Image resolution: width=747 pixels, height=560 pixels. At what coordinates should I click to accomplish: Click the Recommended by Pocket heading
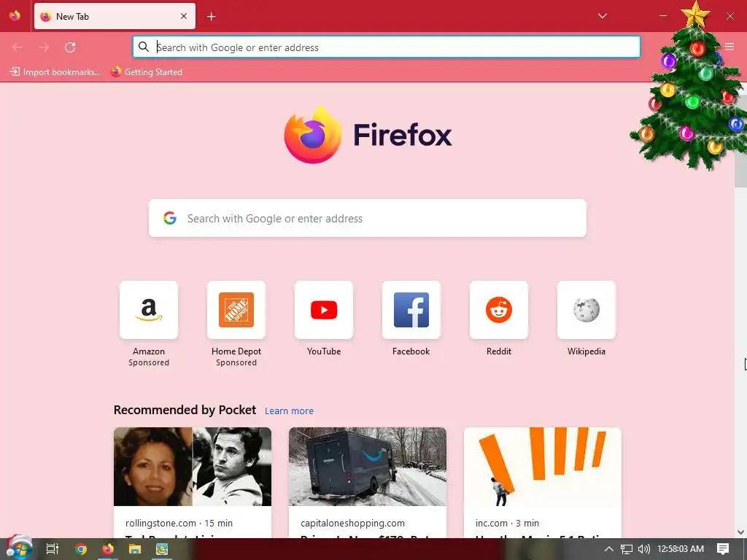185,410
